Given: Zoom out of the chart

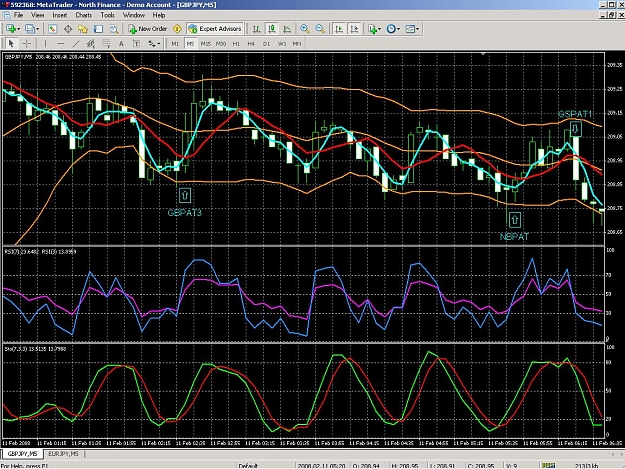Looking at the screenshot, I should pyautogui.click(x=320, y=29).
